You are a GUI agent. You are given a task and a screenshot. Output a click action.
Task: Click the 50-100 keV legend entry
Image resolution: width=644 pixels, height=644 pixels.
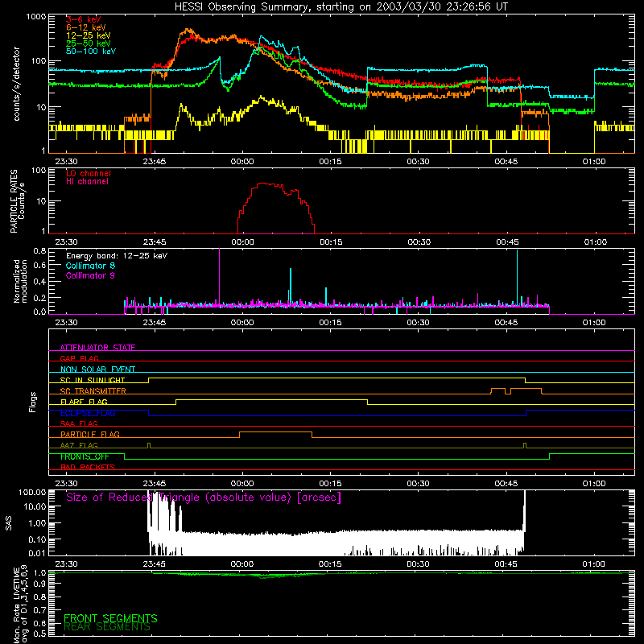click(x=91, y=52)
